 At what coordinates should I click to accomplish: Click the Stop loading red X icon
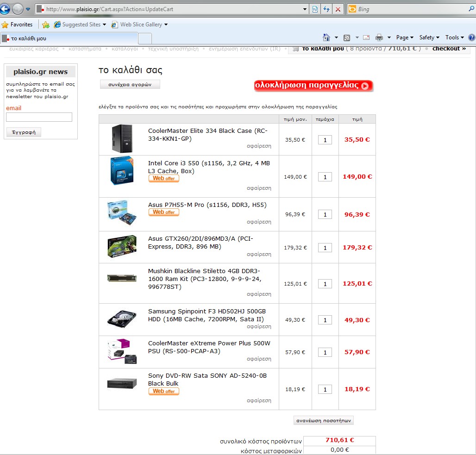(338, 9)
